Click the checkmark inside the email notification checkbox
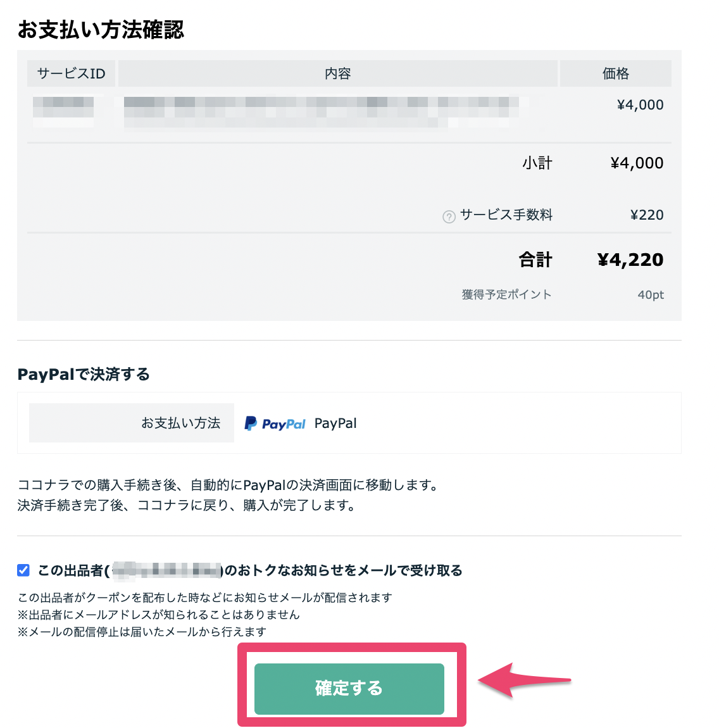719x728 pixels. (23, 570)
